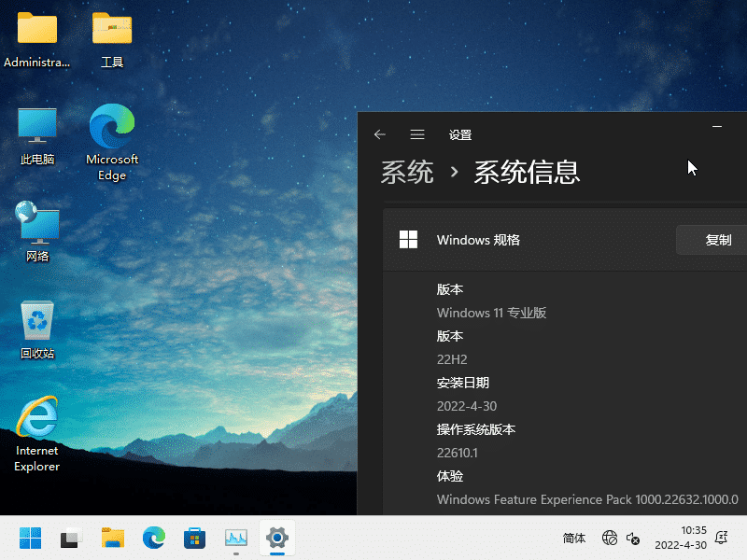Open the Start menu on the taskbar

[x=30, y=538]
